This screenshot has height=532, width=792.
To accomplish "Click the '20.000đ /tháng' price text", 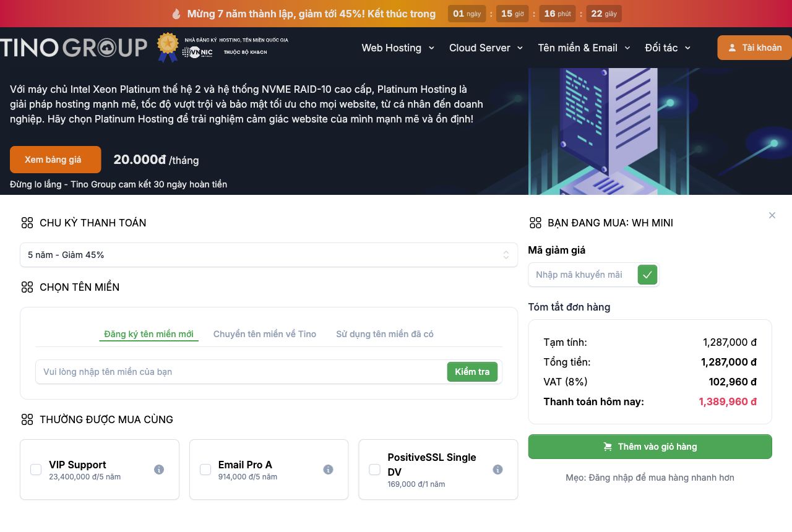I will pos(156,160).
